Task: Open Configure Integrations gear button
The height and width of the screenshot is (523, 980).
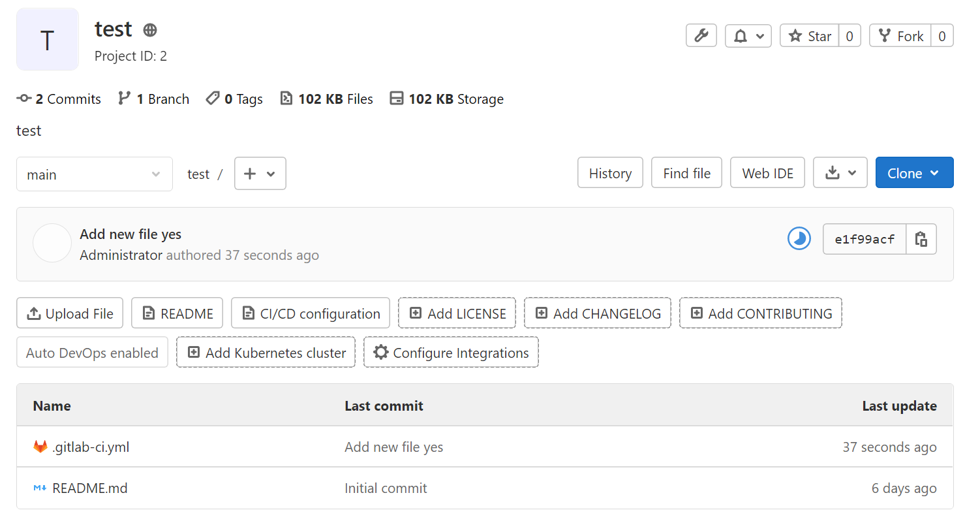Action: point(450,352)
